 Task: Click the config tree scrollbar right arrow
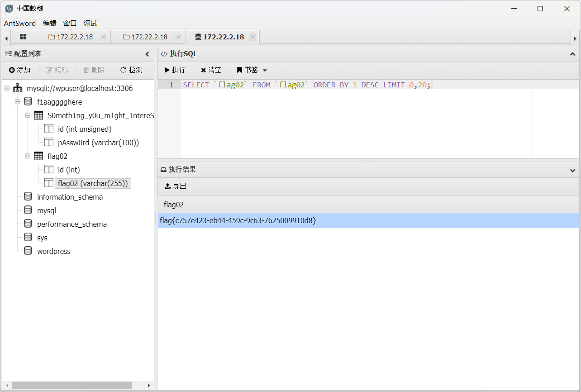[x=149, y=385]
